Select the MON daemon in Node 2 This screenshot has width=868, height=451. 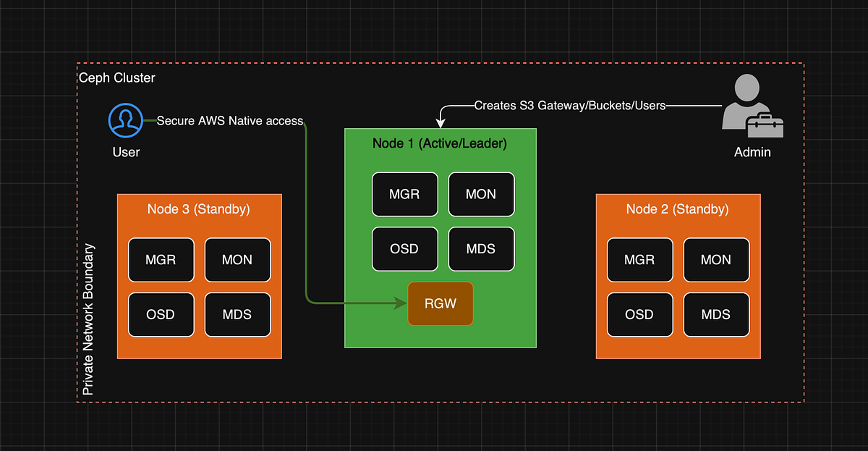[x=716, y=260]
